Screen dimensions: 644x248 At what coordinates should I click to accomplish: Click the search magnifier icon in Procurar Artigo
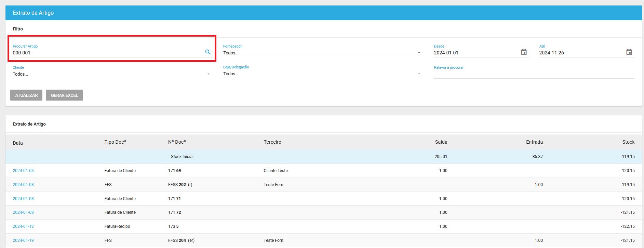click(x=207, y=52)
